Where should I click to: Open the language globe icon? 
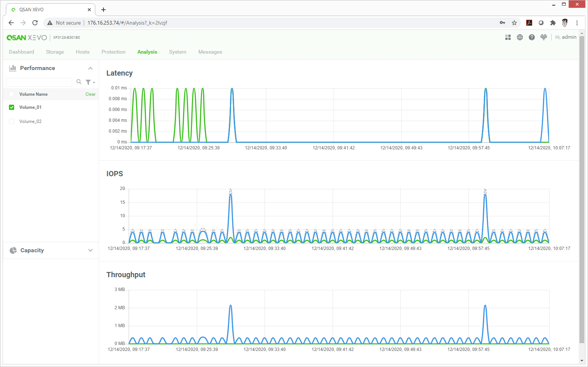click(520, 37)
